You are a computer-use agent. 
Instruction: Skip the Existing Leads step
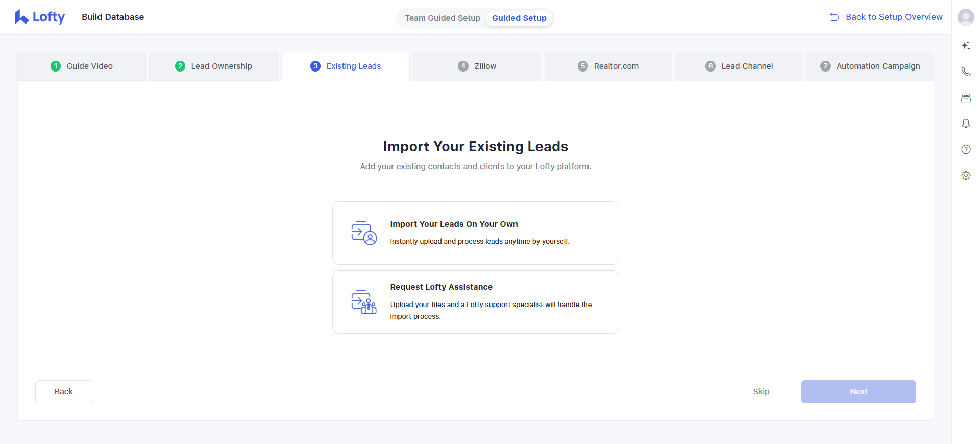point(761,392)
